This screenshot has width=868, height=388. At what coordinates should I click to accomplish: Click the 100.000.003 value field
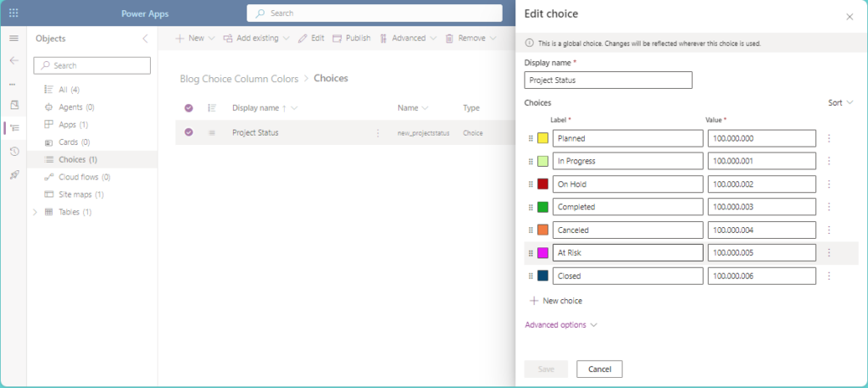pos(762,207)
